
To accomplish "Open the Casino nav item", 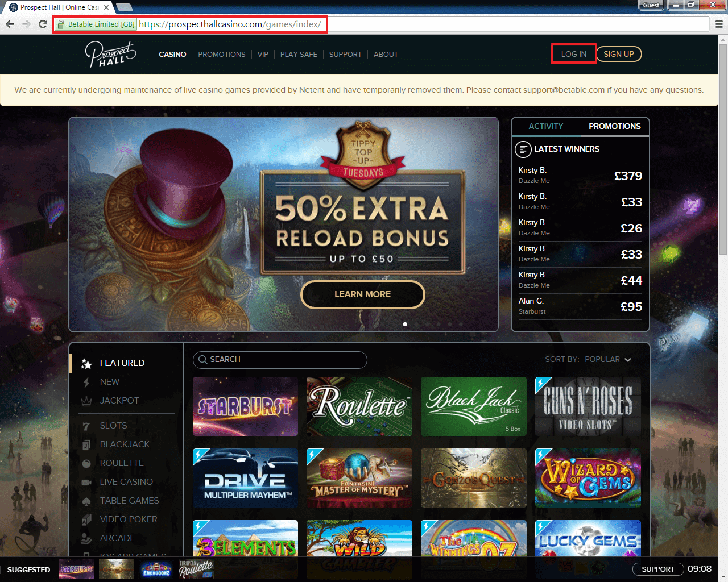I will 172,55.
